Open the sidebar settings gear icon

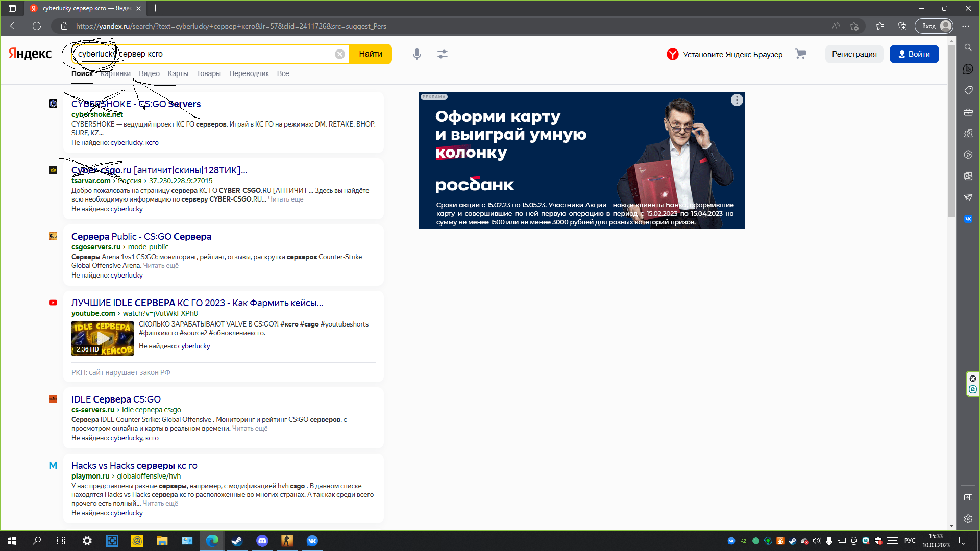click(x=968, y=519)
